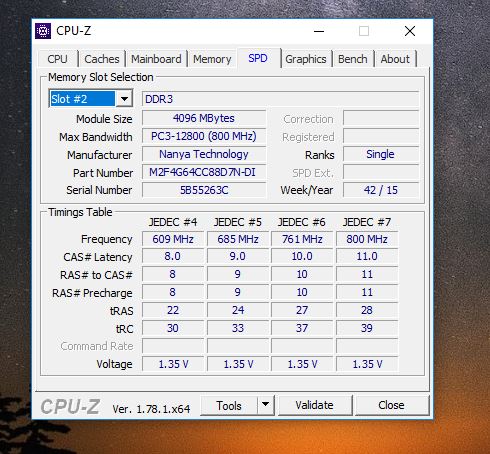The height and width of the screenshot is (454, 490).
Task: Click the RAS# Precharge row label
Action: [92, 293]
